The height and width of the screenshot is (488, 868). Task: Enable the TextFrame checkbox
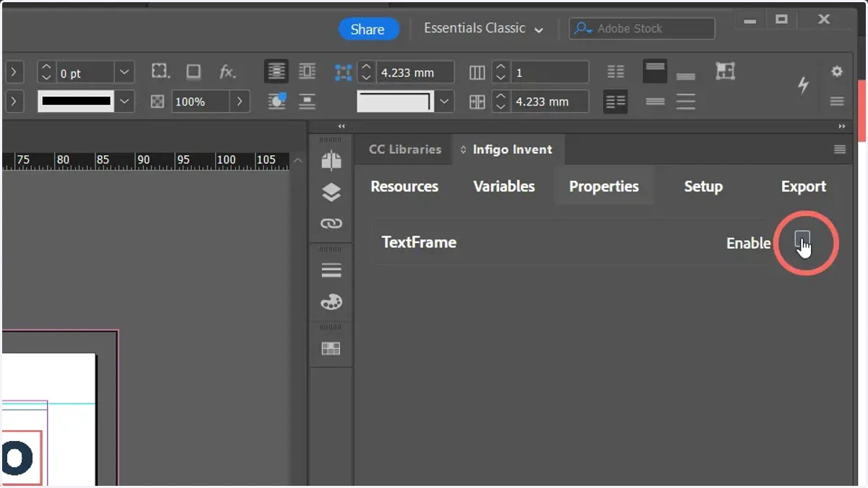pos(802,240)
